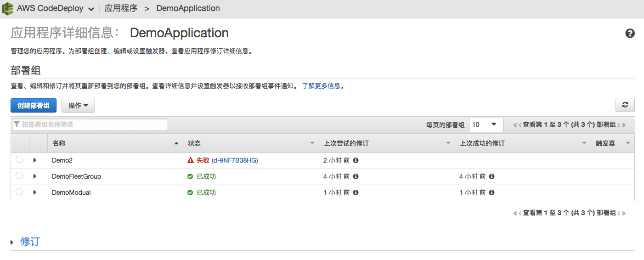This screenshot has width=644, height=260.
Task: Select the DemoFleetGroup radio button
Action: pos(19,176)
